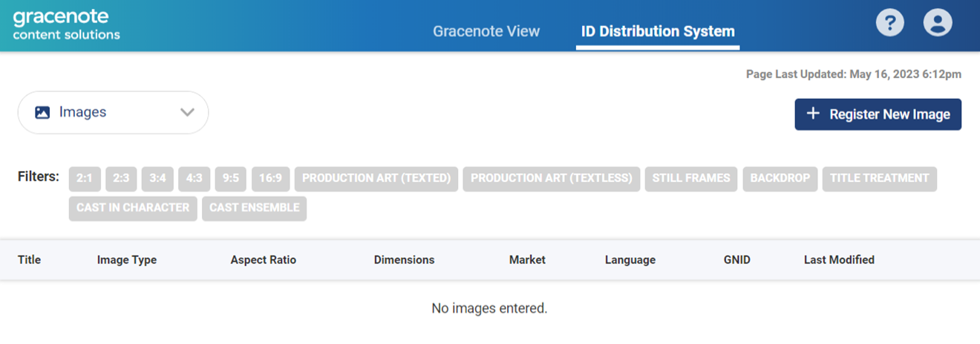Click the Register New Image button
This screenshot has width=980, height=344.
(878, 114)
